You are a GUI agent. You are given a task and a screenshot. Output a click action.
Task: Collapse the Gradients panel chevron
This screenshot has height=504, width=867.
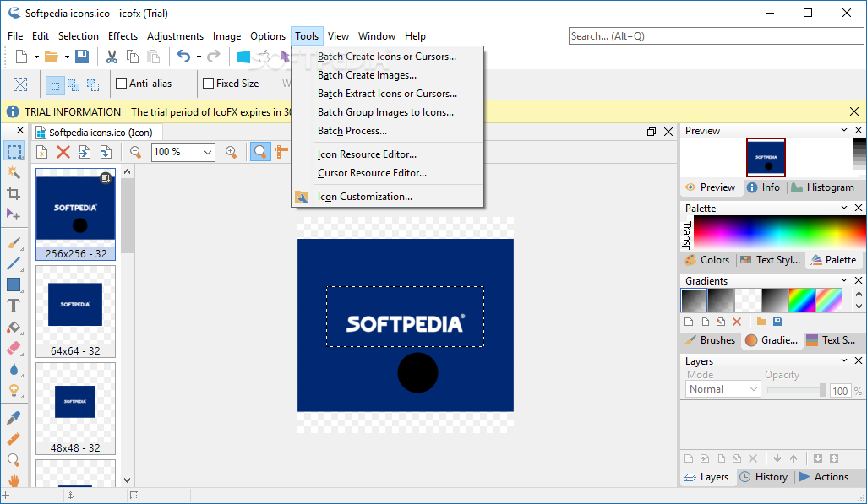844,280
